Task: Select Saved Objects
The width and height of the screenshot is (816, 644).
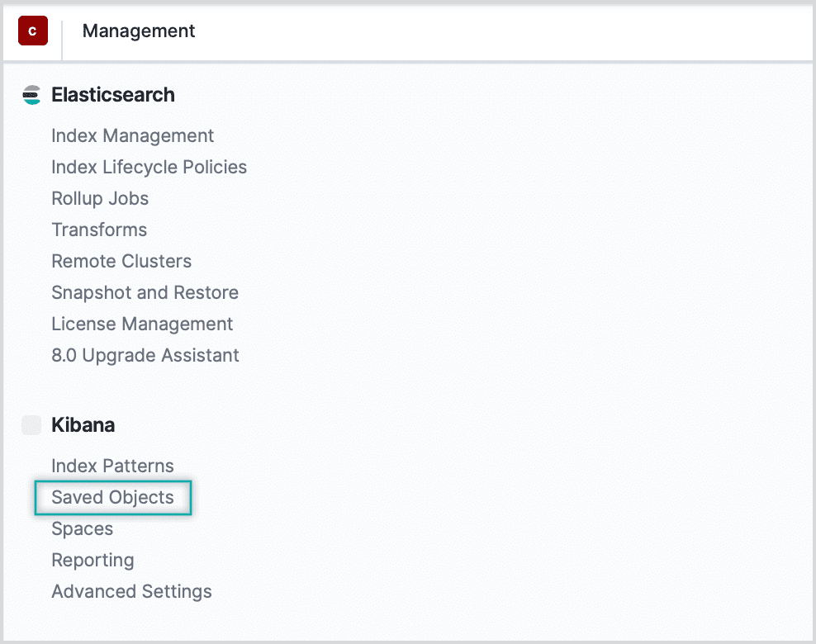Action: 113,498
